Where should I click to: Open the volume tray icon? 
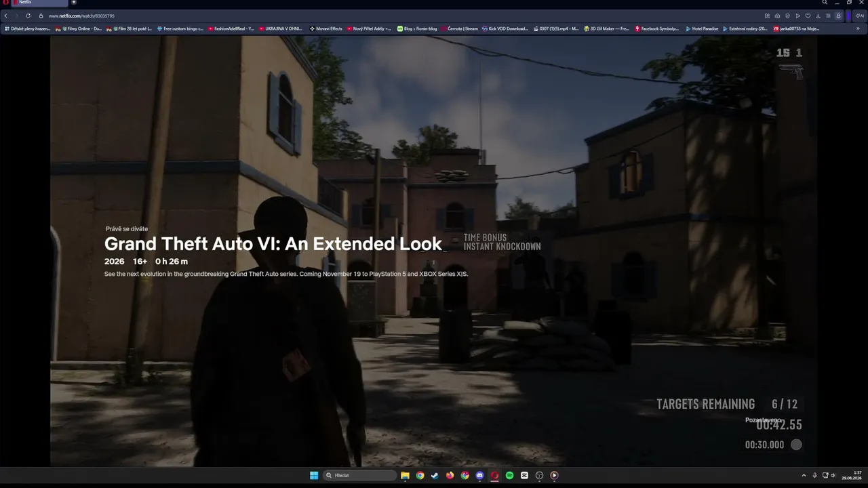pyautogui.click(x=833, y=475)
